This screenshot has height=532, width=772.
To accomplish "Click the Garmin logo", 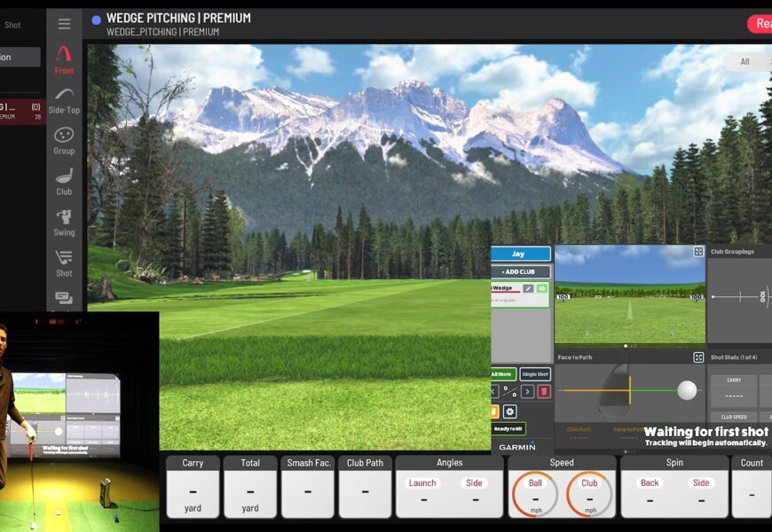I will pyautogui.click(x=517, y=446).
